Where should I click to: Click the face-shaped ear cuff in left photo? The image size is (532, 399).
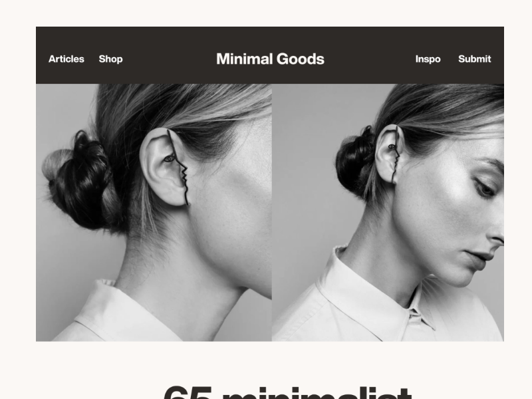click(178, 167)
